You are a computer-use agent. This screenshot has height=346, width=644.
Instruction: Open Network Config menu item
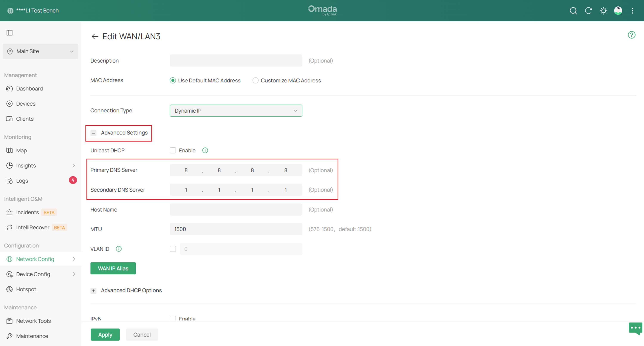pos(40,259)
